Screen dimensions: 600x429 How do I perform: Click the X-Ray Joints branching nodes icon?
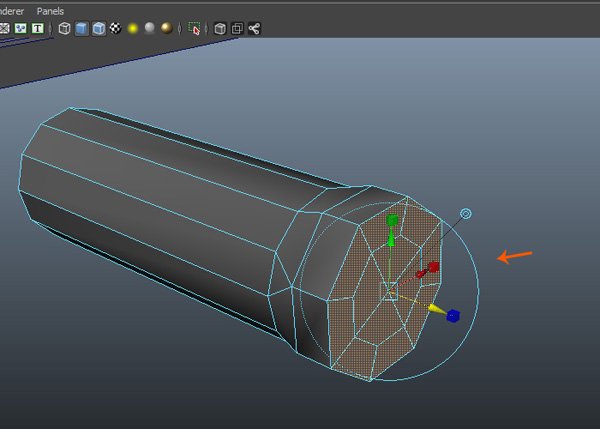[x=254, y=28]
